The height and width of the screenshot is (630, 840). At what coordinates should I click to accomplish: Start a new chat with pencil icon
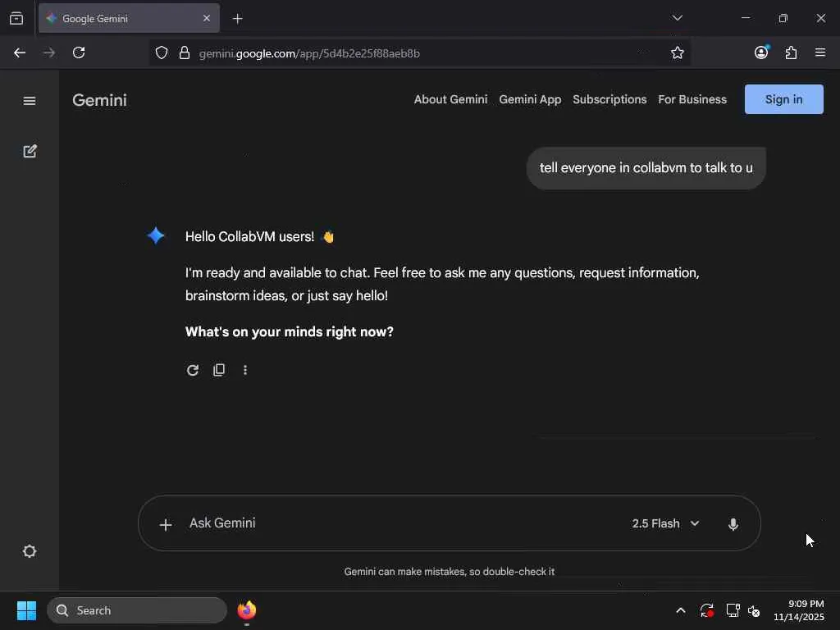30,151
